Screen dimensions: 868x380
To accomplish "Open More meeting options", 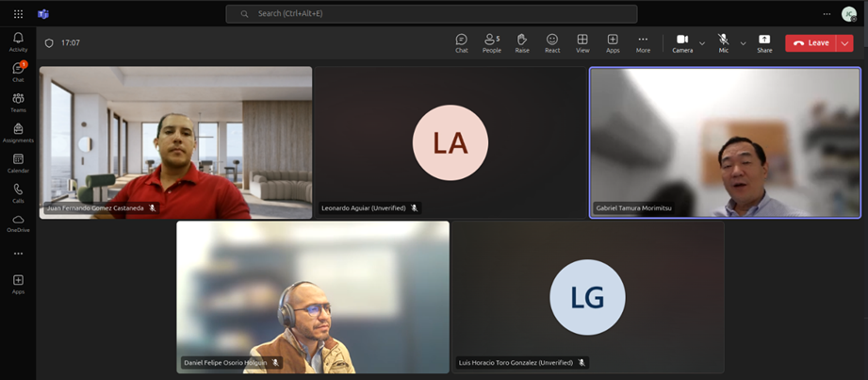I will [643, 42].
